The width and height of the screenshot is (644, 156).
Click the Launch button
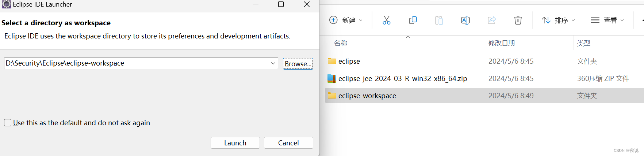point(235,143)
